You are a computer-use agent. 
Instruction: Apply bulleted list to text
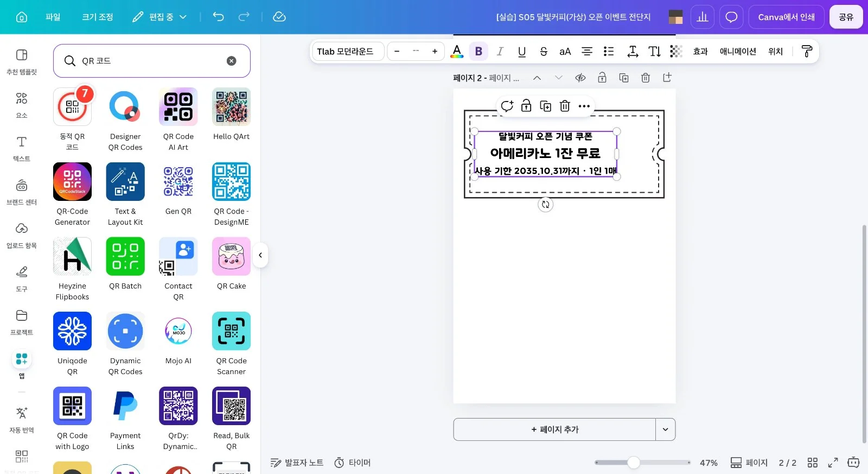click(609, 51)
